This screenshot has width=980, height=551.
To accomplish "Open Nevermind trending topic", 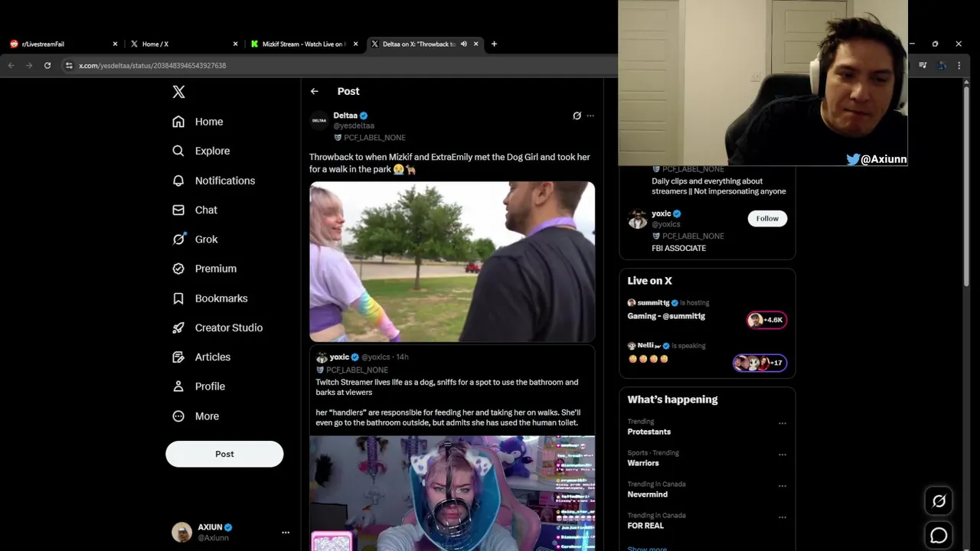I will pyautogui.click(x=648, y=494).
